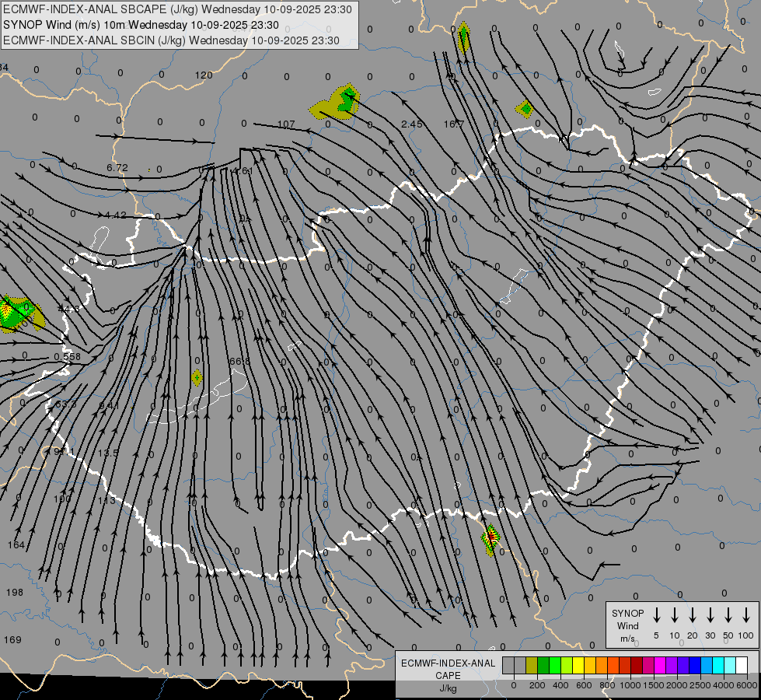Select the 30 m/s wind arrow in legend
Image resolution: width=761 pixels, height=700 pixels.
(x=710, y=615)
